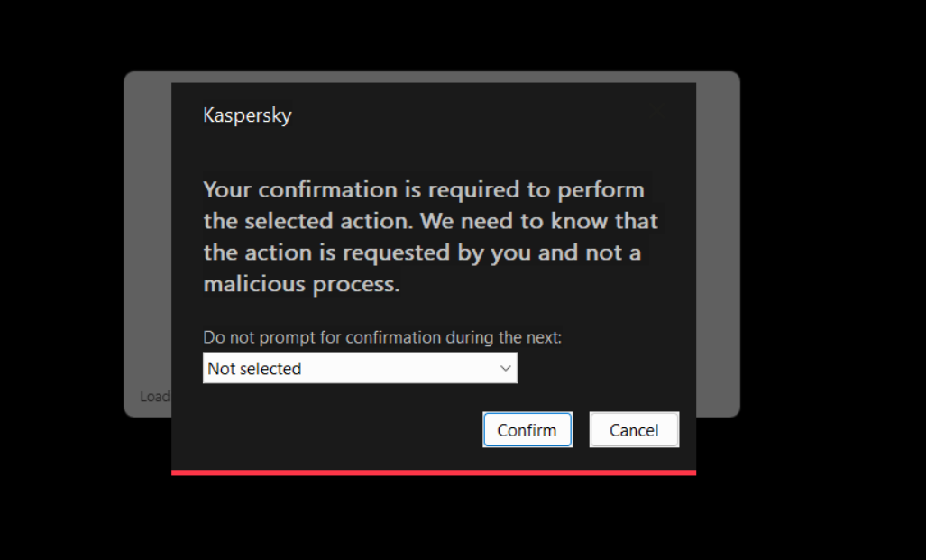The image size is (926, 560).
Task: Click the 'Do not prompt for confirmation' label
Action: [x=382, y=338]
